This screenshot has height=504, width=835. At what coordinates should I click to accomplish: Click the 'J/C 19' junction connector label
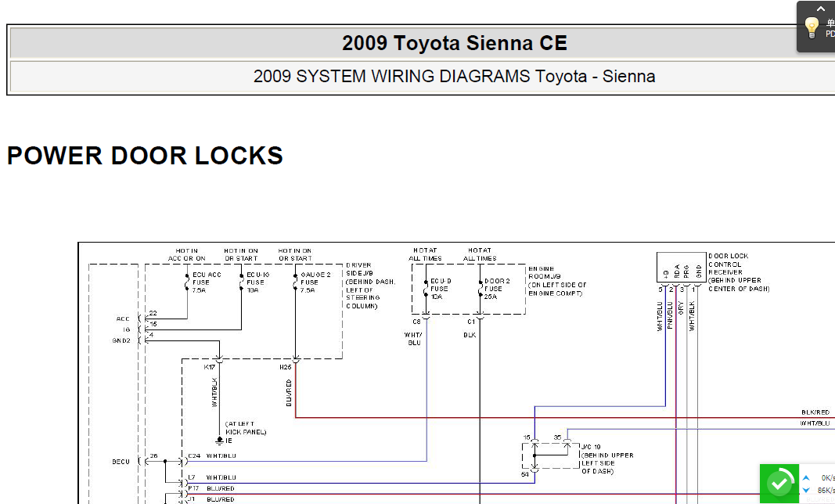point(607,459)
